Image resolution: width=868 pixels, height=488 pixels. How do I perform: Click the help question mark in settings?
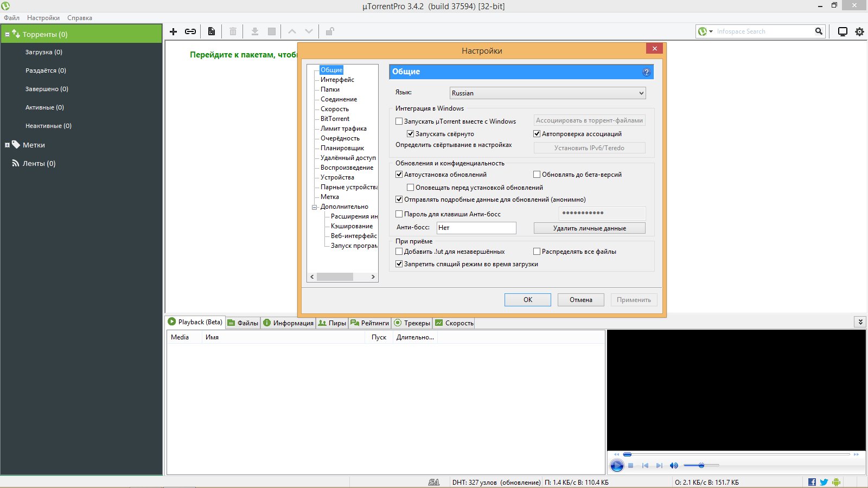[646, 72]
